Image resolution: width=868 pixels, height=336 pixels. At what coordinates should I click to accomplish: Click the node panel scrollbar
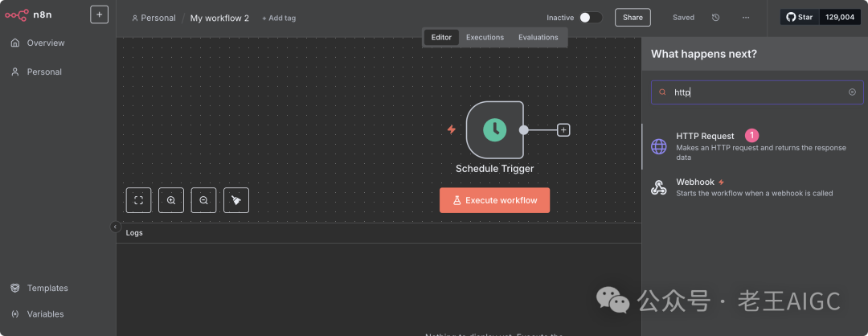coord(642,146)
